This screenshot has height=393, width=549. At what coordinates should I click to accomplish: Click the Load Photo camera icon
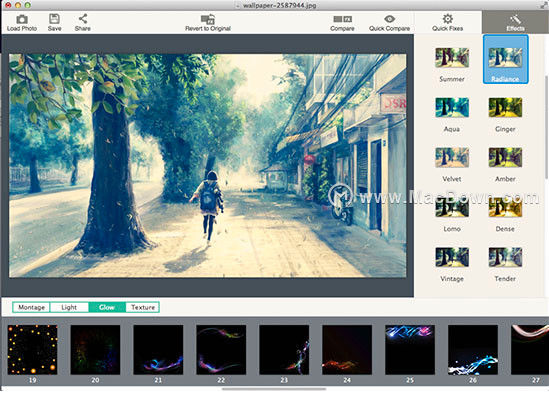(22, 19)
